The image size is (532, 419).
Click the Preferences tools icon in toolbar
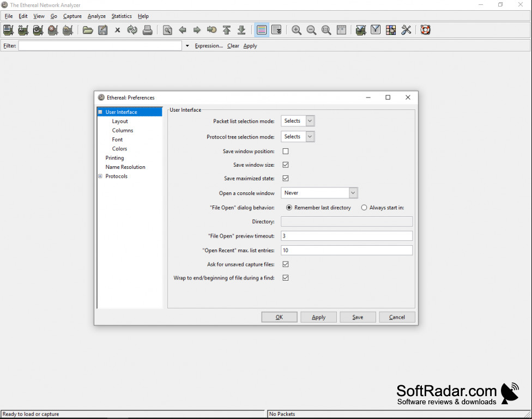pos(406,30)
